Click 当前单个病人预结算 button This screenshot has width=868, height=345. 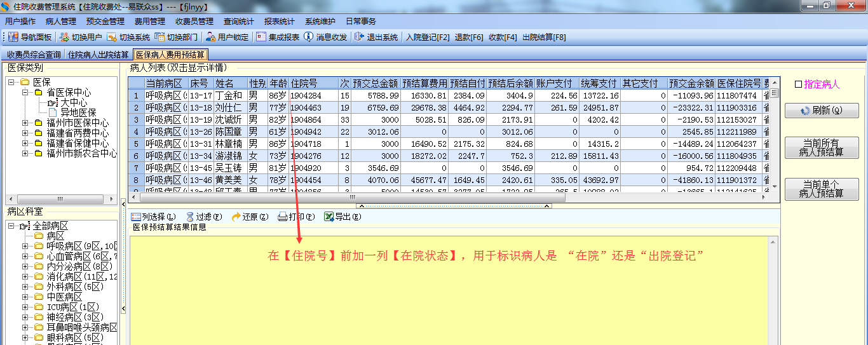tap(822, 189)
